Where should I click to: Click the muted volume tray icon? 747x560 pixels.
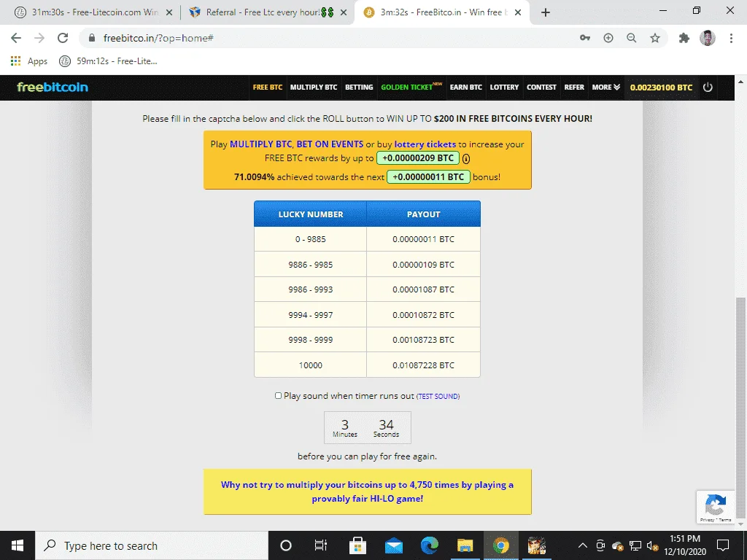(652, 545)
